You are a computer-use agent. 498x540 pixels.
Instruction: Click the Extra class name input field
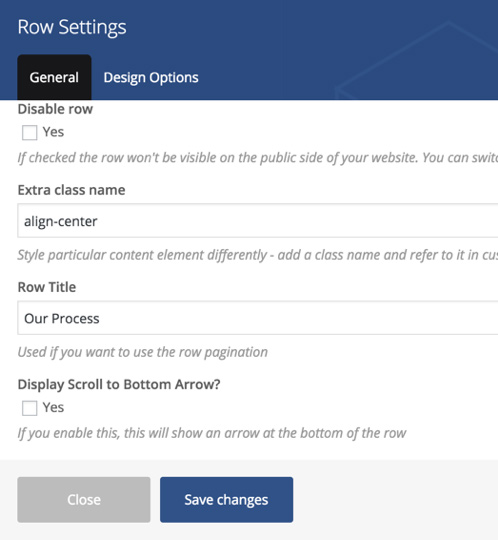coord(258,221)
